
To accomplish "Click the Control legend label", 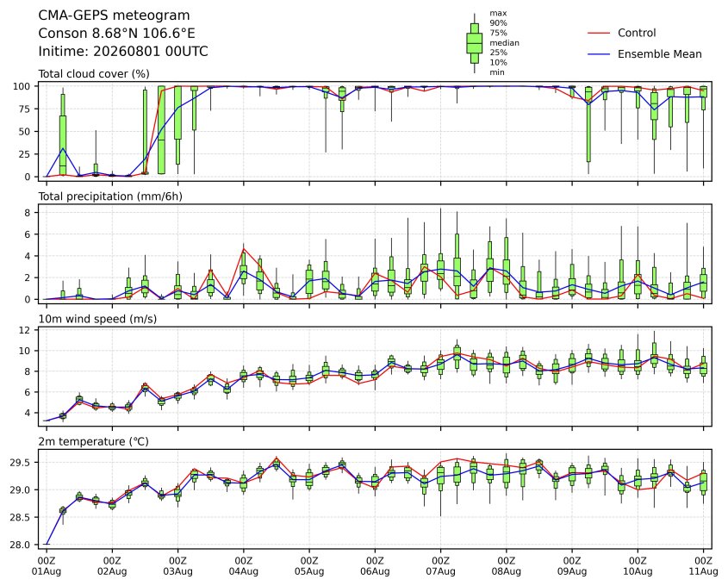I will click(x=637, y=33).
